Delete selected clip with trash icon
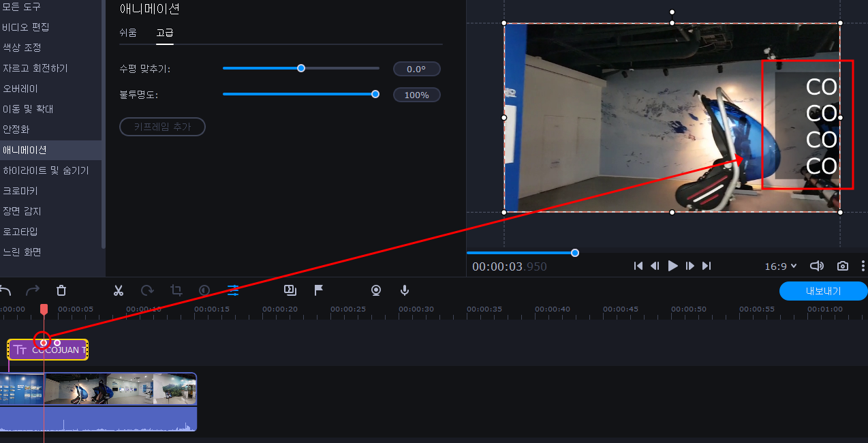 (x=61, y=290)
